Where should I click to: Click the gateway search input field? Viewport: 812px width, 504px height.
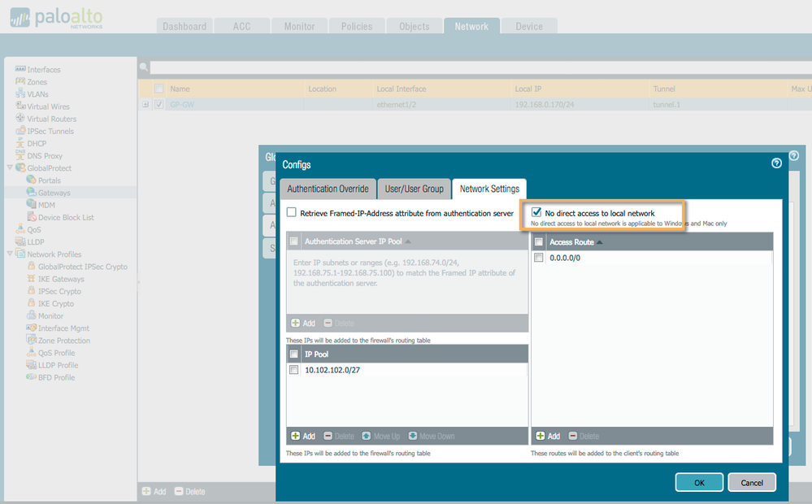[480, 67]
